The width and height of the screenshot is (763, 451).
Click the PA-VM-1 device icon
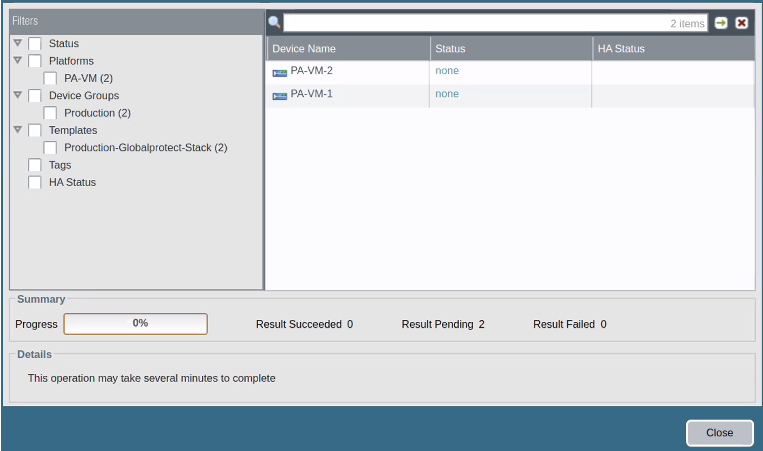point(279,96)
